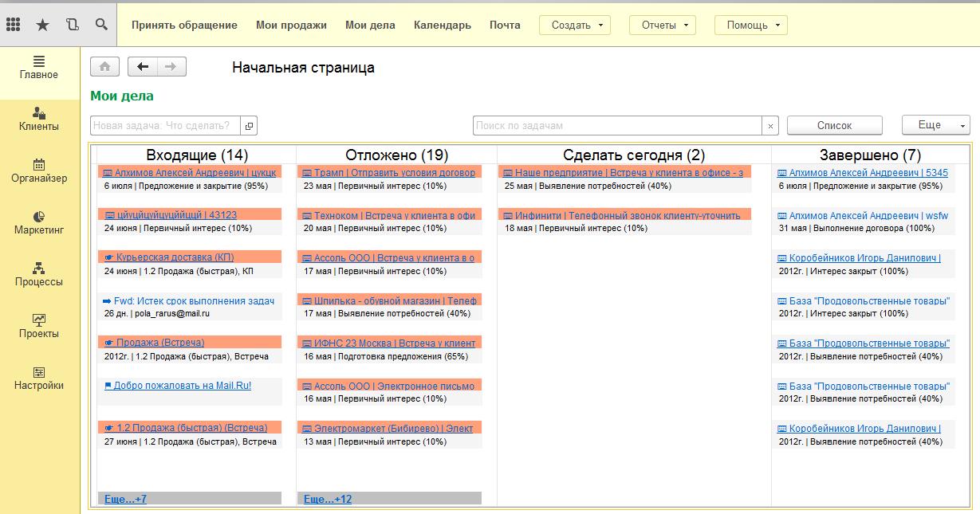Expand the Отчеты dropdown
The width and height of the screenshot is (980, 514).
pyautogui.click(x=662, y=25)
